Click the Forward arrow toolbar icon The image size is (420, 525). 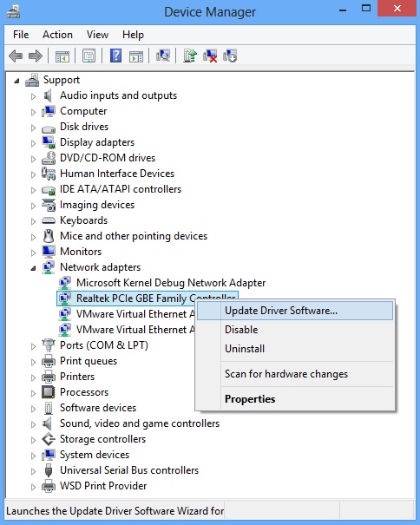(x=36, y=56)
